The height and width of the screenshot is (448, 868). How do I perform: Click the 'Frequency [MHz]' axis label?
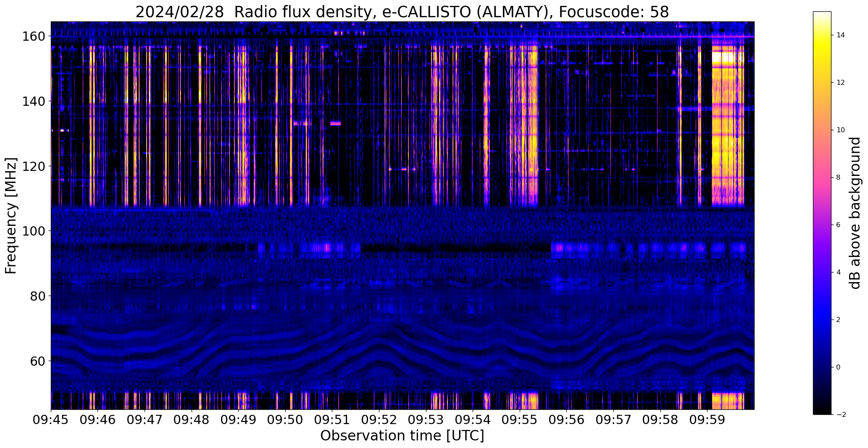pos(11,216)
